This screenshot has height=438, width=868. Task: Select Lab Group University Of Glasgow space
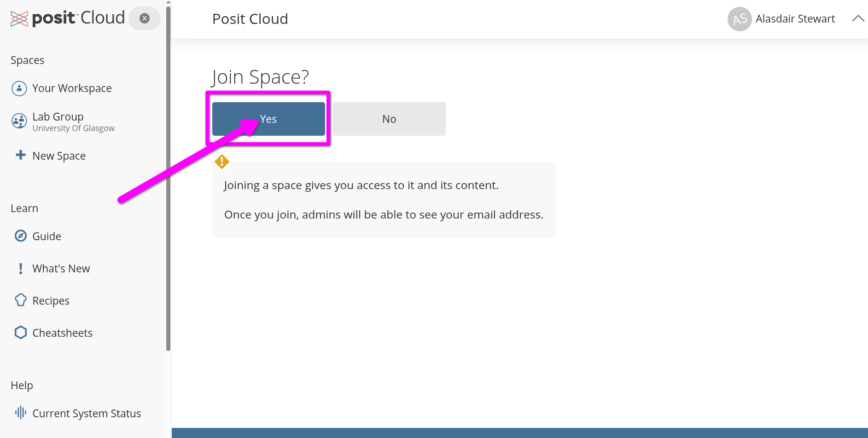point(73,122)
